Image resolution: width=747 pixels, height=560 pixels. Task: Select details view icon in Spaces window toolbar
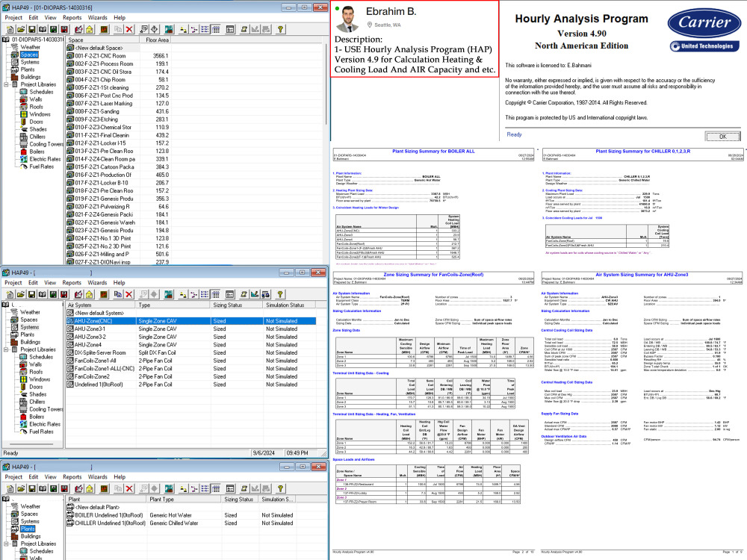click(216, 30)
